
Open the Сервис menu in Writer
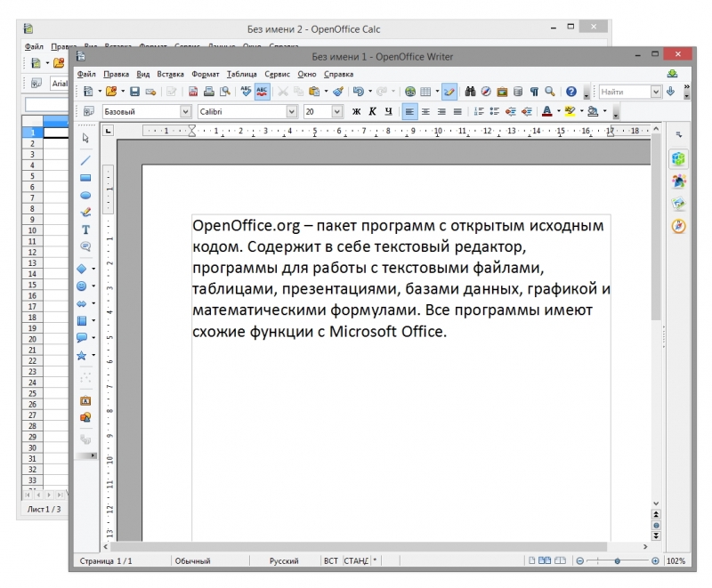pos(277,74)
